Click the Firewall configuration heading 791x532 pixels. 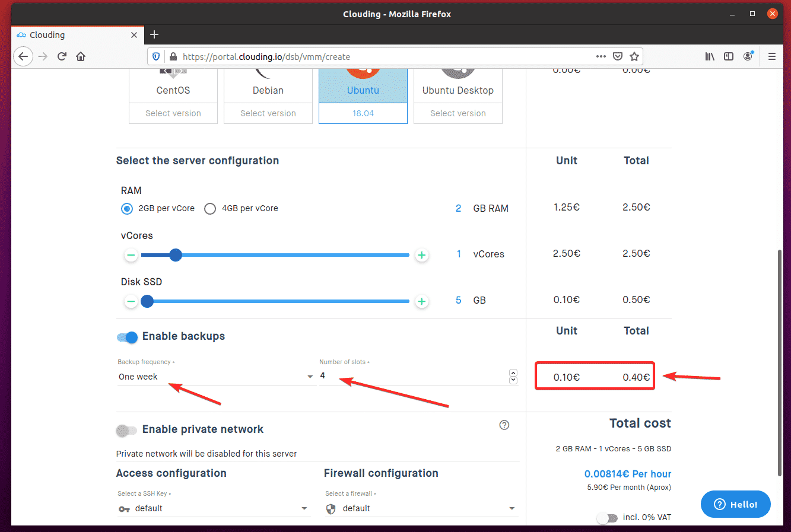(381, 473)
